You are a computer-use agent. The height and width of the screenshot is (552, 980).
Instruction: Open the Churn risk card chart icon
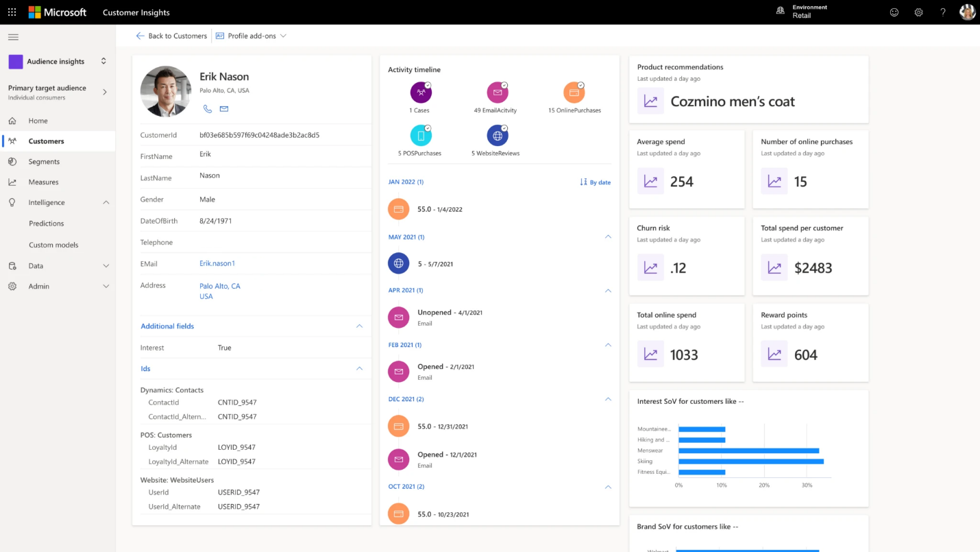pos(650,268)
